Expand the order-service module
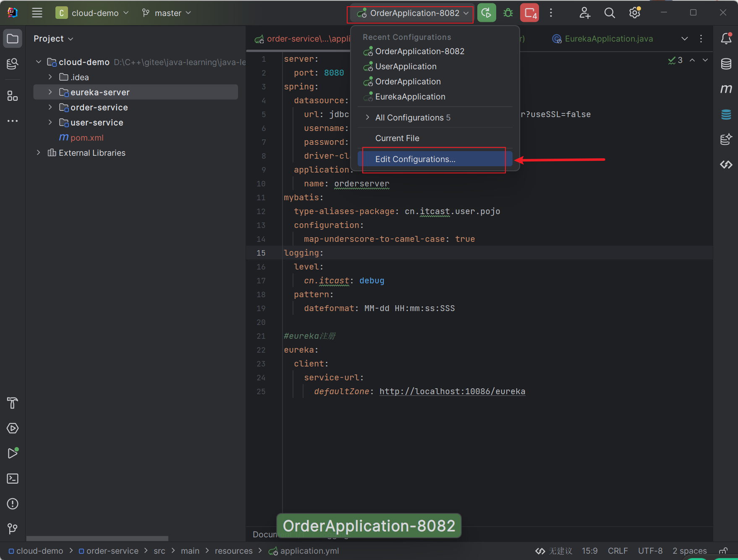Screen dimensions: 738x560 click(50, 107)
